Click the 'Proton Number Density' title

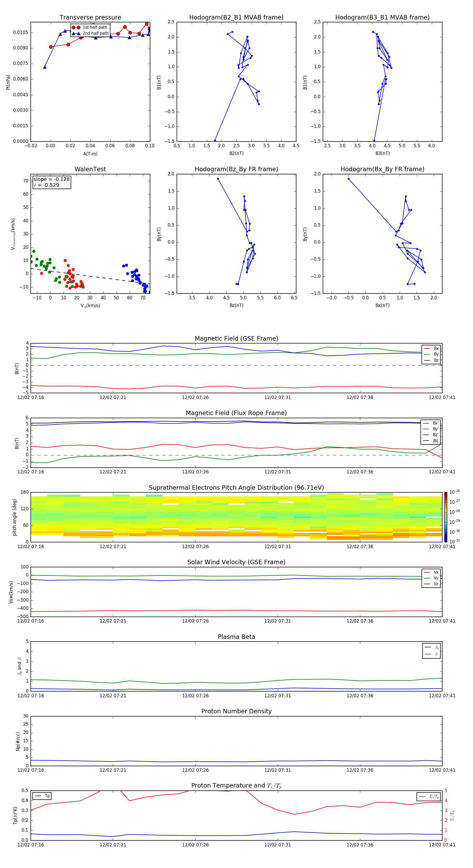pyautogui.click(x=236, y=711)
